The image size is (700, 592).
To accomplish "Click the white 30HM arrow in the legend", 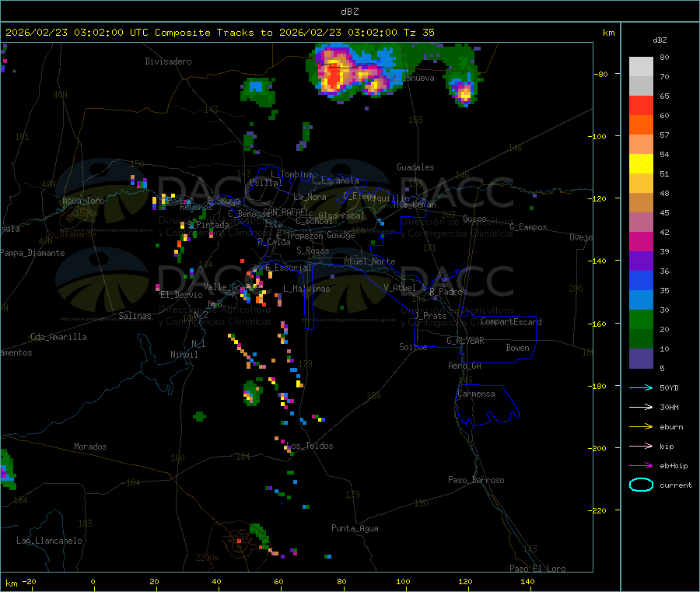I will point(641,407).
